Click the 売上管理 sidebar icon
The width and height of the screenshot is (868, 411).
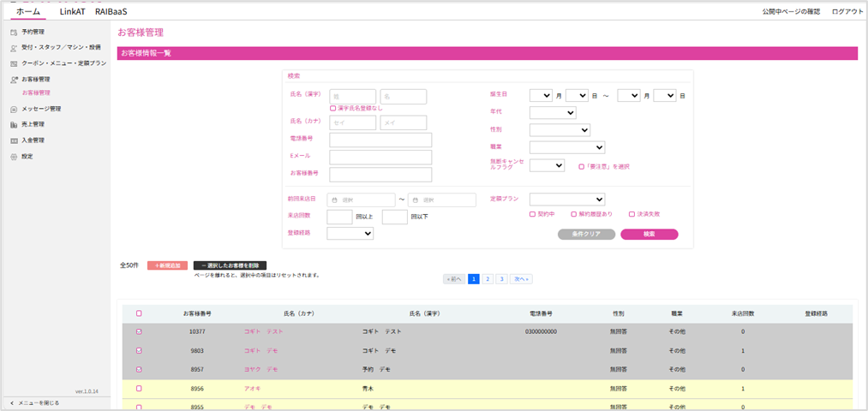pyautogui.click(x=14, y=124)
